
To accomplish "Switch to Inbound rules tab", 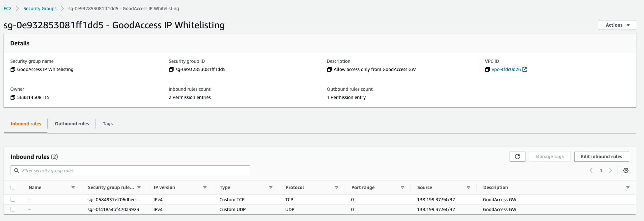I will click(x=26, y=124).
